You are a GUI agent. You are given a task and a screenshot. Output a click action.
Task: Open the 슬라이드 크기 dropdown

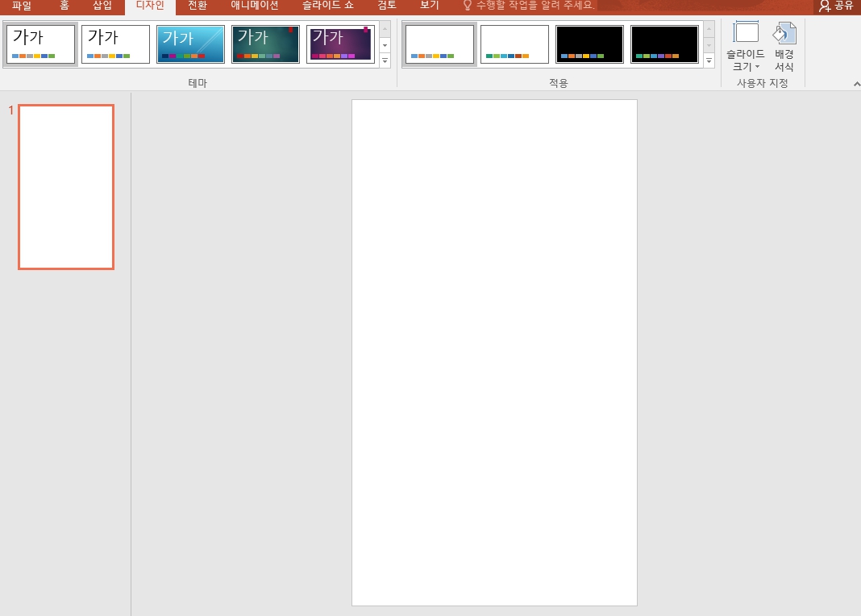[x=745, y=47]
